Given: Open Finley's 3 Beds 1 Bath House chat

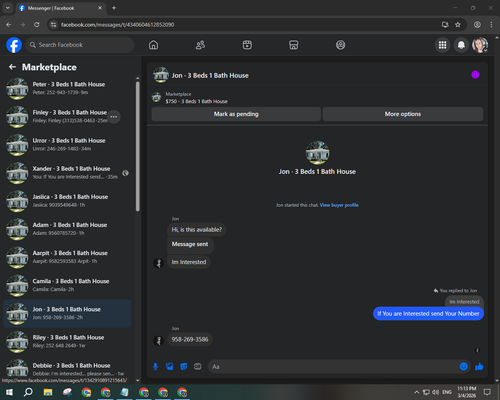Looking at the screenshot, I should pos(68,117).
